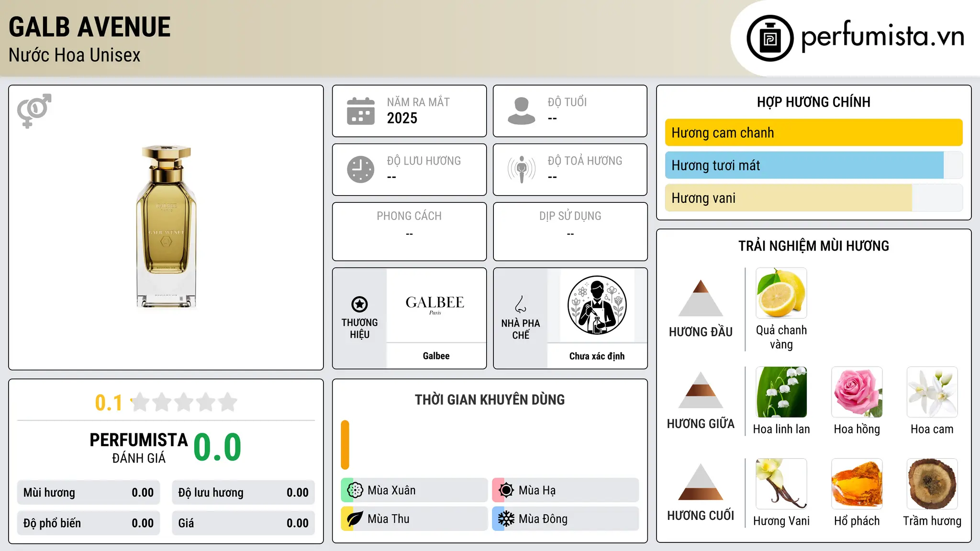Click the leaf icon beside Mùa Thu
Screen dimensions: 980x551
pyautogui.click(x=355, y=519)
